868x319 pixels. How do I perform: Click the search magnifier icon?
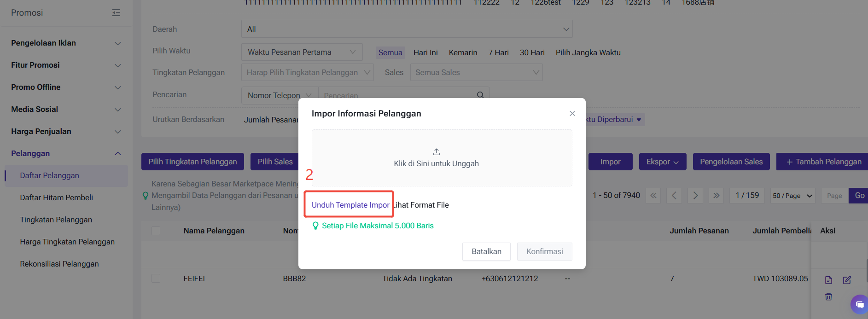coord(480,95)
